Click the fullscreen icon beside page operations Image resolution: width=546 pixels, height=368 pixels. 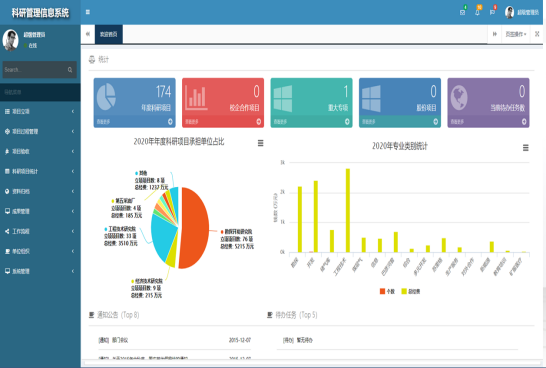tap(537, 34)
